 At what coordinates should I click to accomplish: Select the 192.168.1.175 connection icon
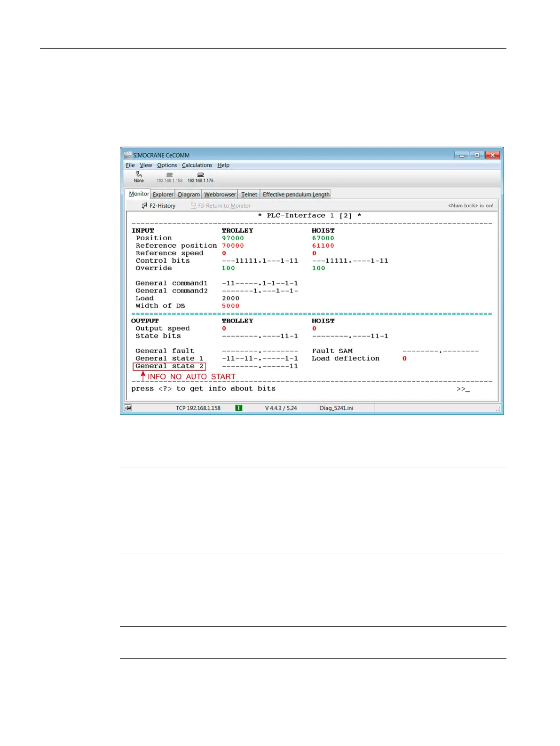pyautogui.click(x=200, y=177)
